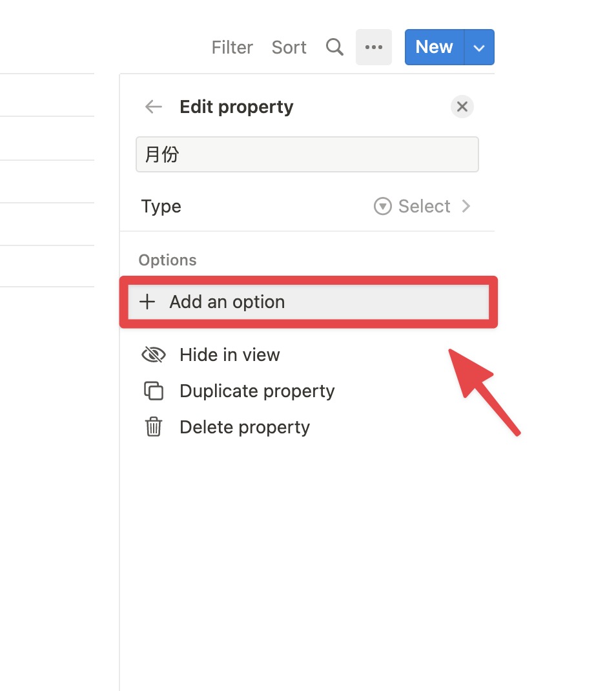Go back using the left arrow
Viewport: 616px width, 691px height.
click(x=153, y=107)
